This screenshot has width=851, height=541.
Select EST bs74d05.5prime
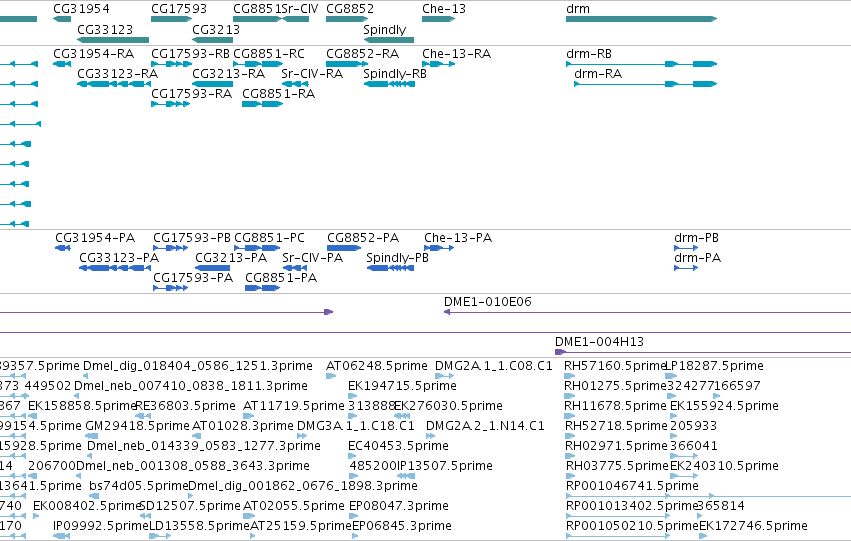tap(94, 496)
